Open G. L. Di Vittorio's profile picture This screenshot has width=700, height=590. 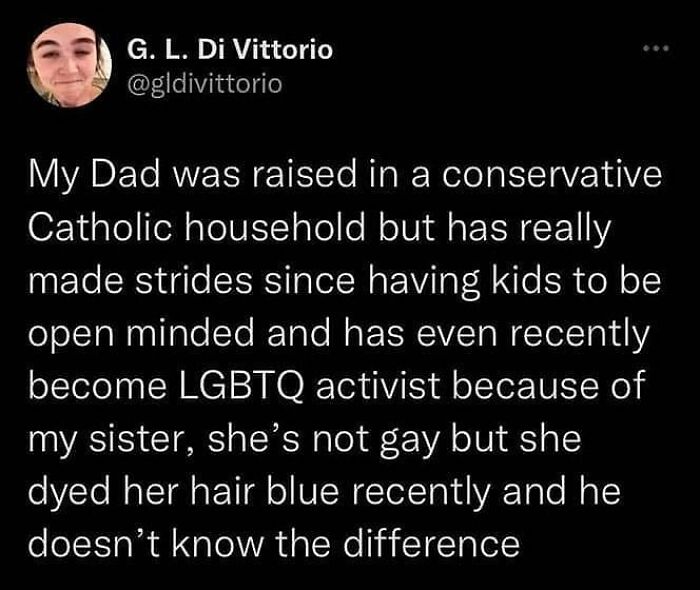tap(69, 65)
